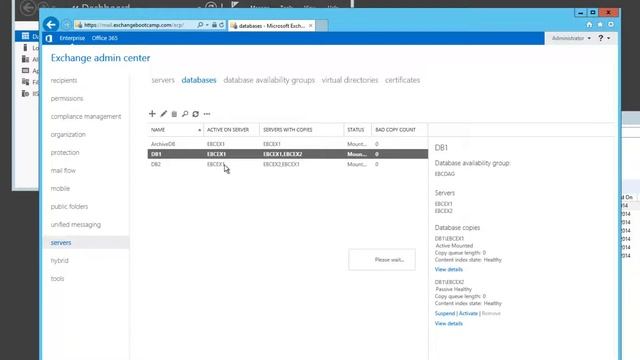
Task: Open the certificates tab
Action: [402, 80]
